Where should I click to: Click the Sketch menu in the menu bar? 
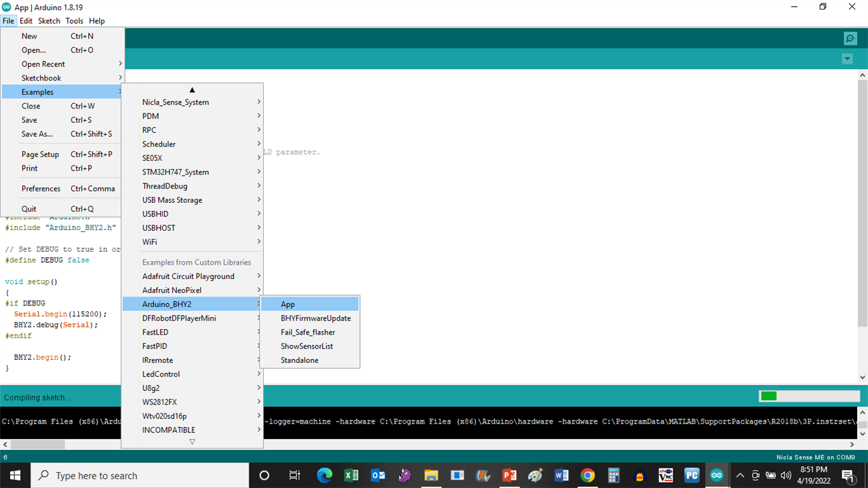49,21
